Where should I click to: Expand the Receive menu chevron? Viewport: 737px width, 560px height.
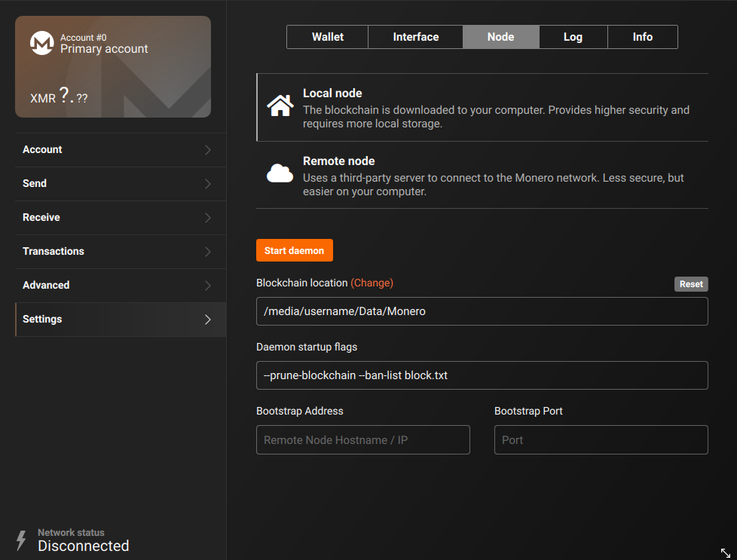pyautogui.click(x=208, y=218)
